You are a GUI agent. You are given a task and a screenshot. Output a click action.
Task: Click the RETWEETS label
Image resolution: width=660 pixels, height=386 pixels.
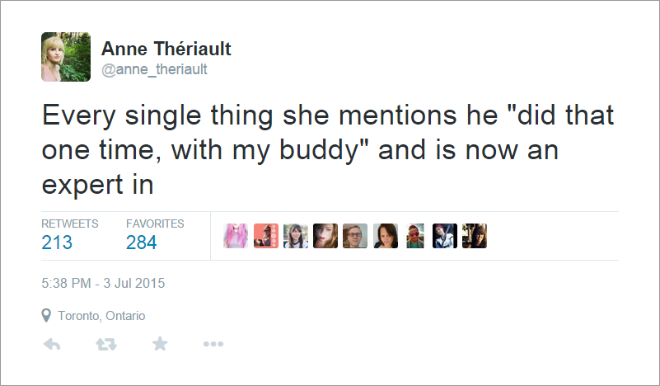click(70, 224)
